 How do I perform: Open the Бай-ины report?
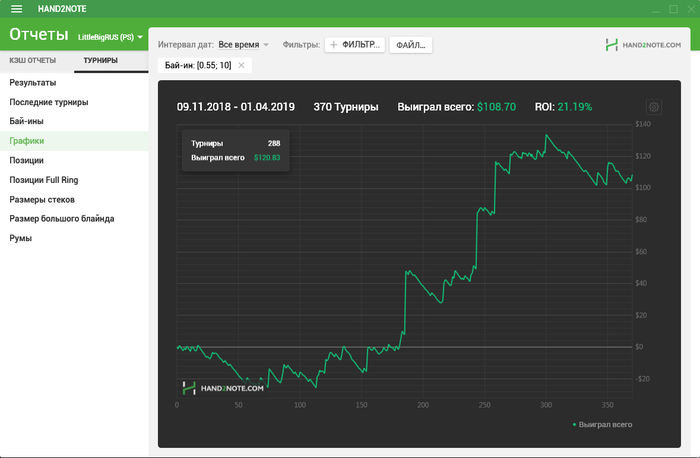[74, 121]
